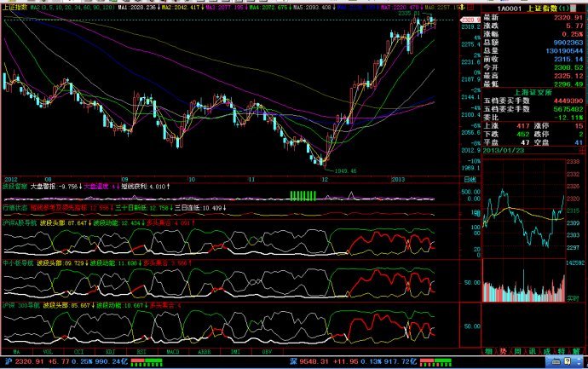Image resolution: width=588 pixels, height=369 pixels.
Task: Click the 沪 Shanghai index in status bar
Action: (6, 362)
